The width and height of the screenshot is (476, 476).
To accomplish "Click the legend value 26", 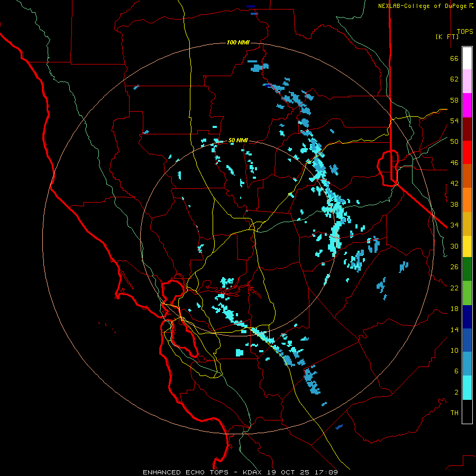I will (x=454, y=267).
